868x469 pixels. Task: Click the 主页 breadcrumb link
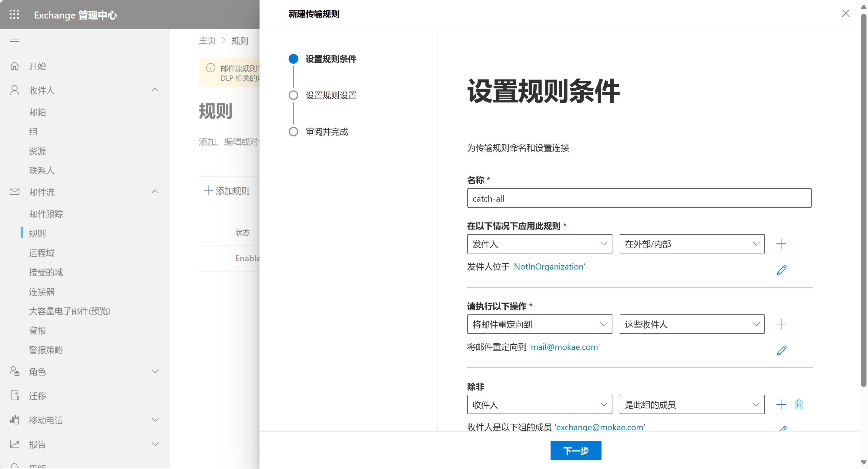[x=207, y=41]
